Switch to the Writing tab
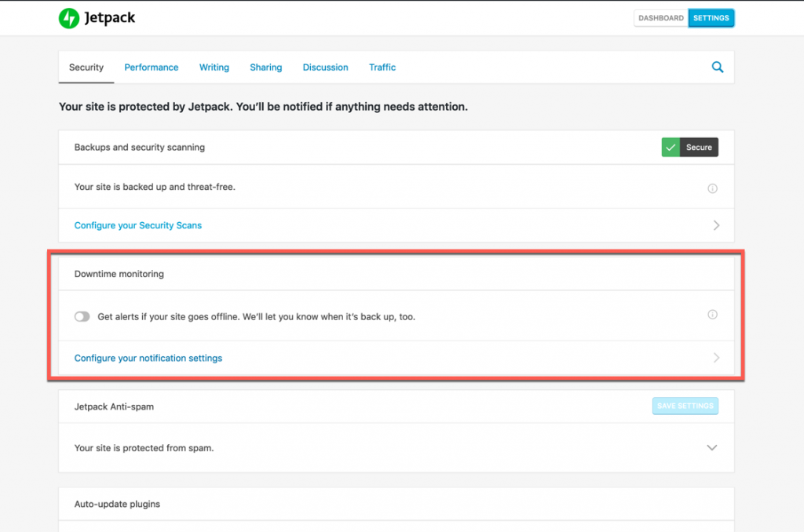Viewport: 804px width, 532px height. click(x=214, y=67)
